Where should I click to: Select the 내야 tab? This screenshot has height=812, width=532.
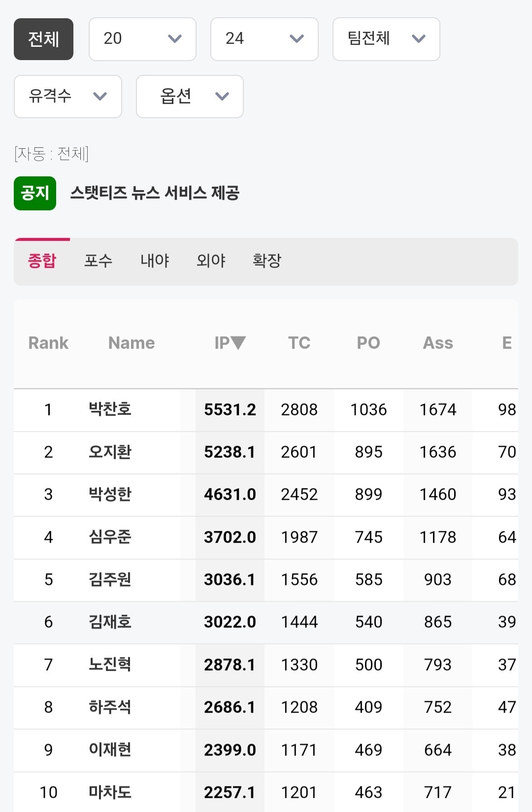click(x=155, y=261)
